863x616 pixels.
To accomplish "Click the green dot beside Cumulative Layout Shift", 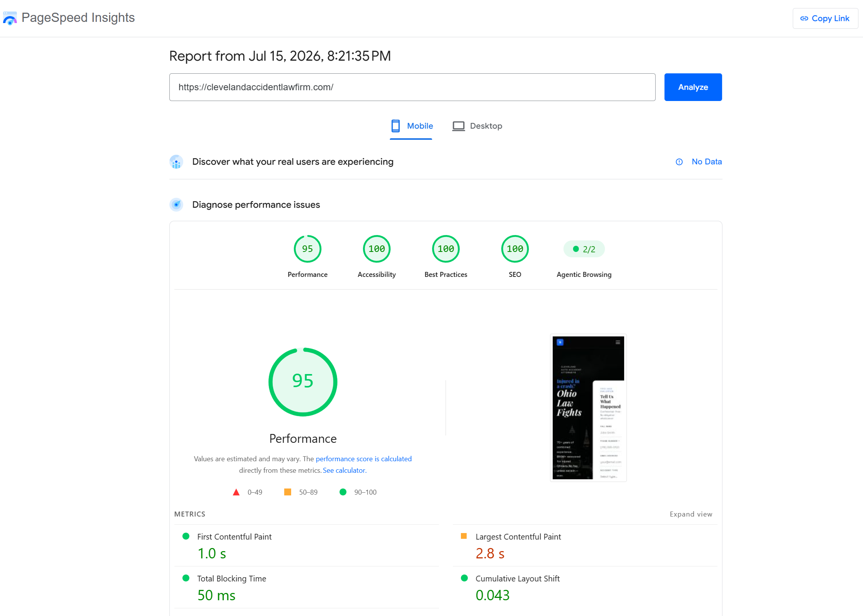I will click(464, 578).
